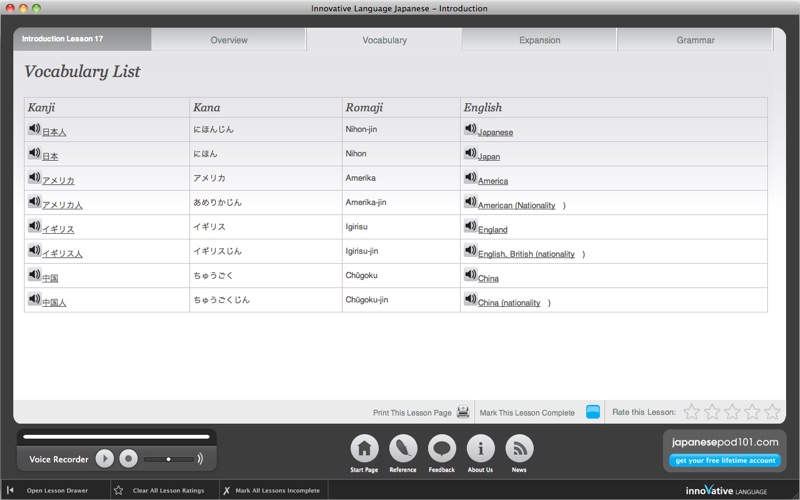Play English audio for China
Viewport: 800px width, 500px height.
[470, 274]
